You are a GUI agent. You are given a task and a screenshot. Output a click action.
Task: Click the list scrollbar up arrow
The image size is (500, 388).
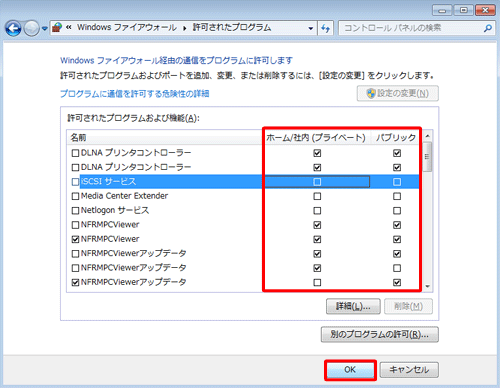tap(427, 136)
